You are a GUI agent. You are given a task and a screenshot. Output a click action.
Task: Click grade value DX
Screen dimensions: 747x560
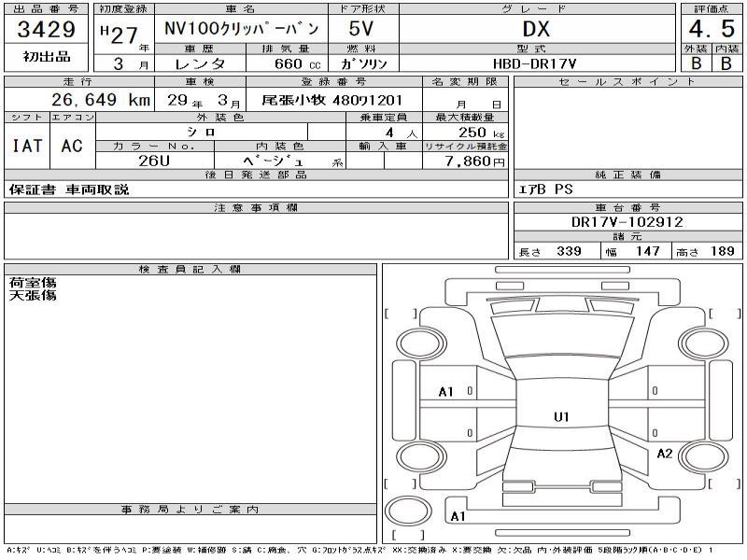pos(536,29)
